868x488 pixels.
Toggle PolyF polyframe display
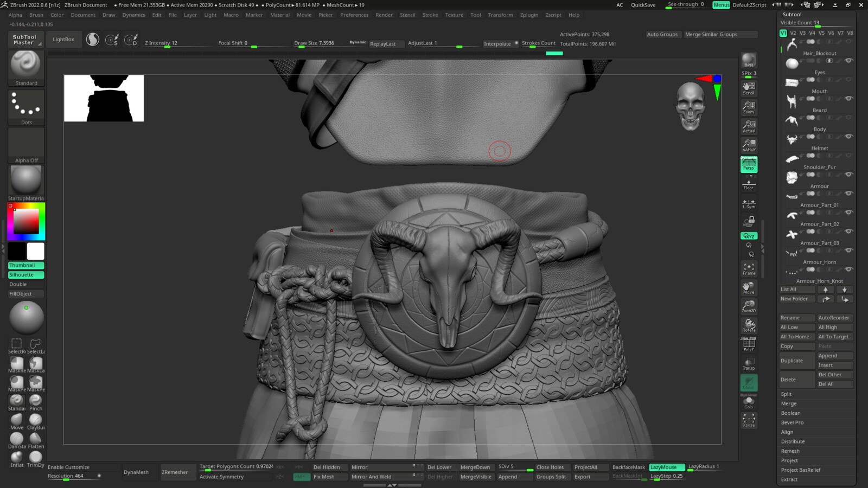click(x=749, y=344)
